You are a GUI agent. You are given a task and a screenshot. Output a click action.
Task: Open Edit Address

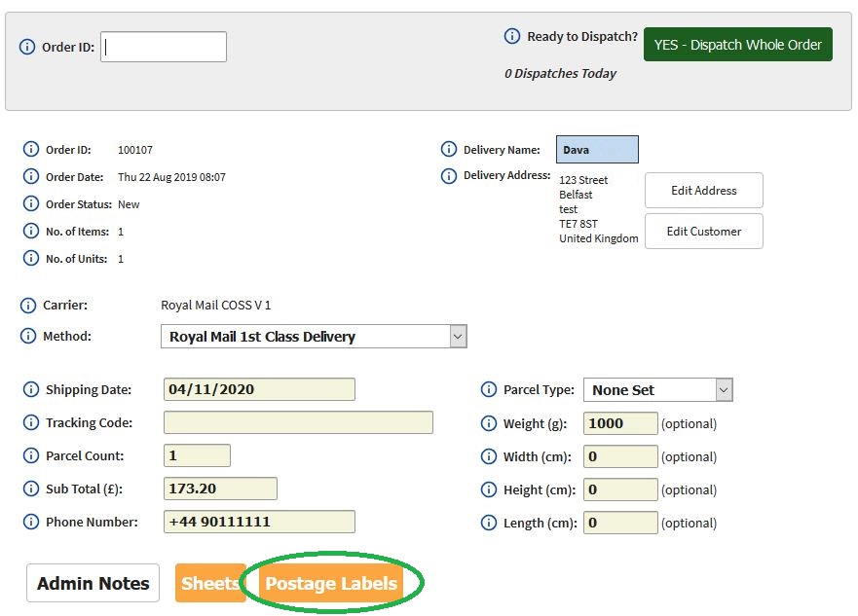click(704, 190)
